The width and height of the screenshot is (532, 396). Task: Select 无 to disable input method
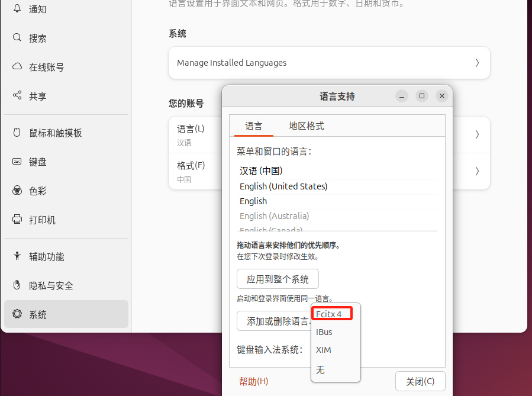click(x=320, y=369)
